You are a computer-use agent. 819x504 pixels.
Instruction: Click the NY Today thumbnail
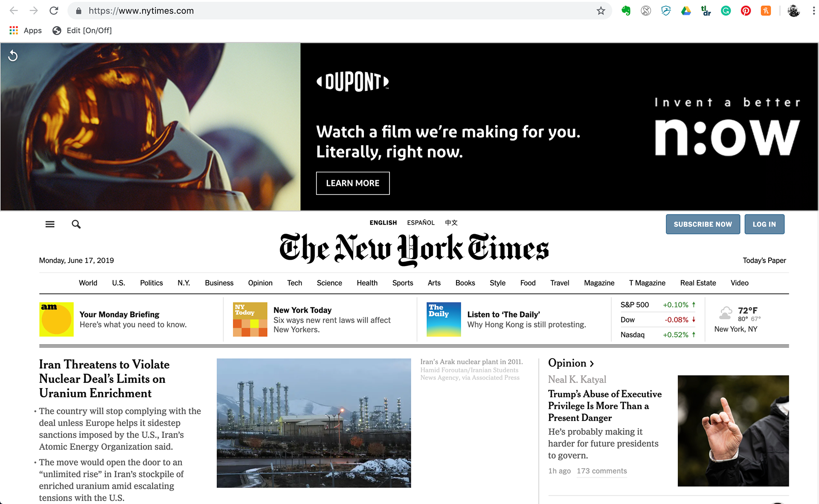click(x=250, y=319)
